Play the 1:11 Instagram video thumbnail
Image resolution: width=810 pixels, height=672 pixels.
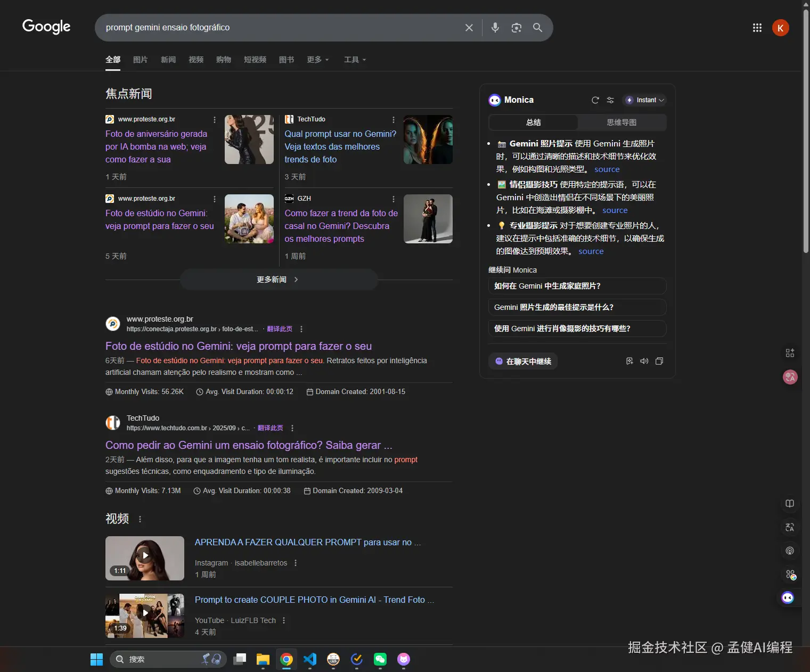pyautogui.click(x=145, y=558)
